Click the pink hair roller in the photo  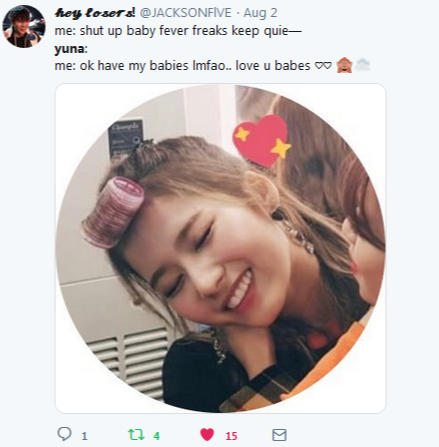click(113, 212)
